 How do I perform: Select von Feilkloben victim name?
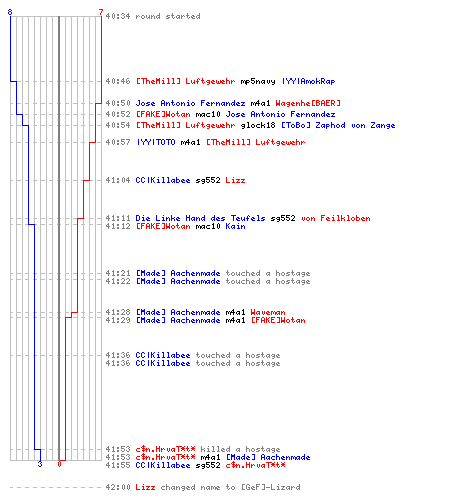click(336, 218)
